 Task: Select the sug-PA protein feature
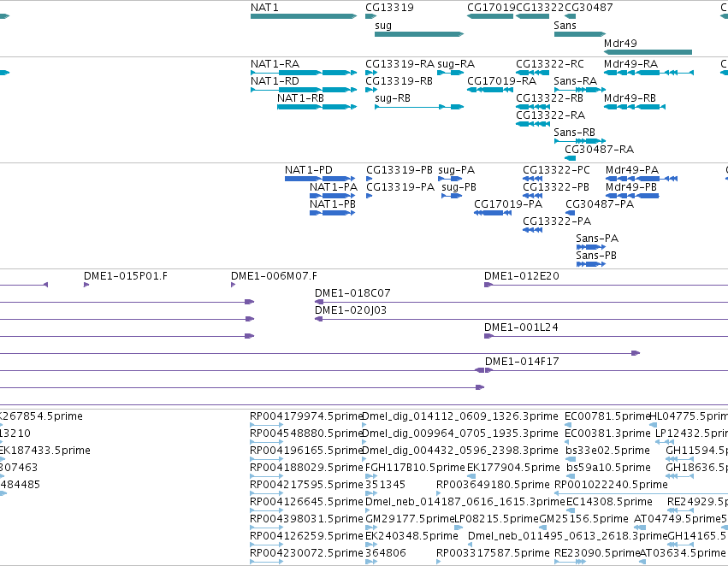coord(450,179)
